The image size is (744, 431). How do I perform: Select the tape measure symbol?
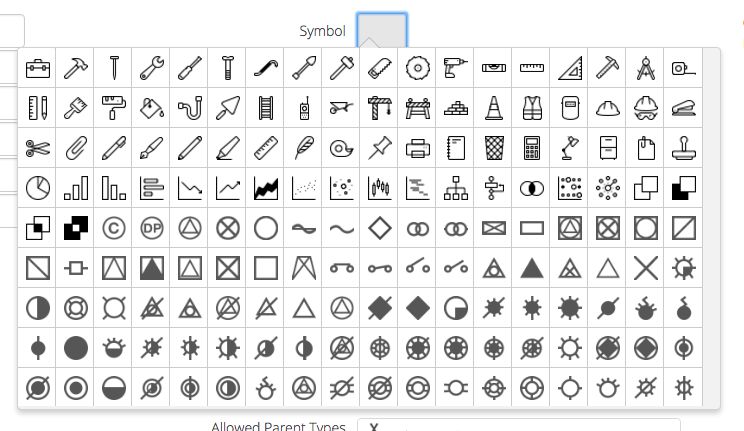point(684,68)
